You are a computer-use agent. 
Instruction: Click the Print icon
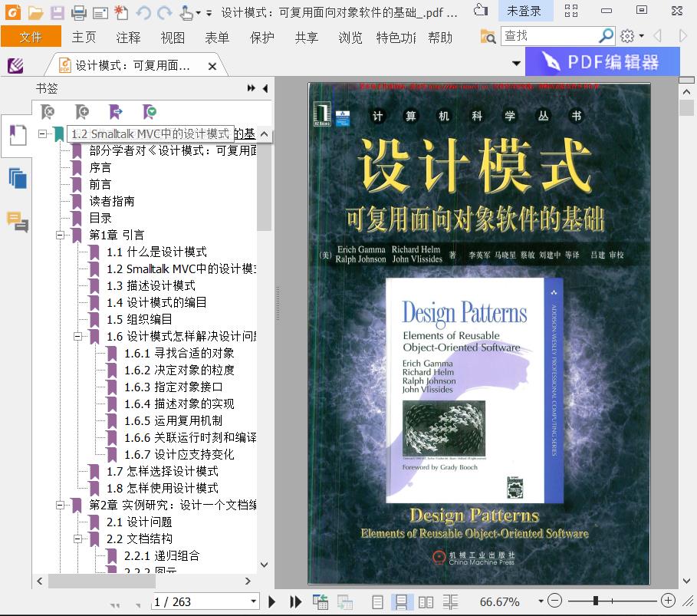[x=79, y=12]
